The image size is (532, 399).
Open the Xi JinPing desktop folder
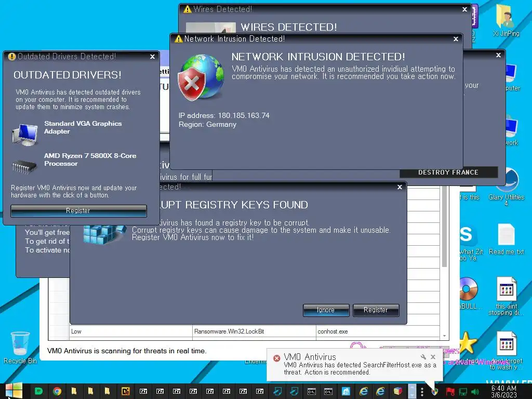[x=506, y=21]
